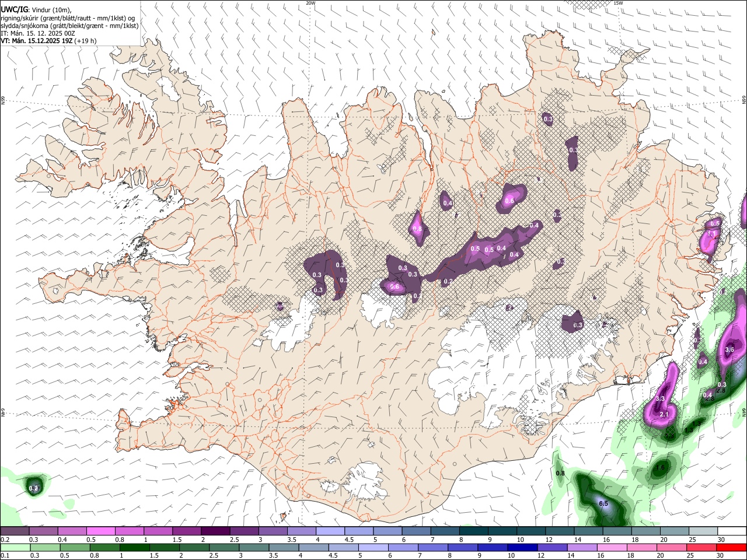Pick the deep navy blue 10 rain swatch

523,547
